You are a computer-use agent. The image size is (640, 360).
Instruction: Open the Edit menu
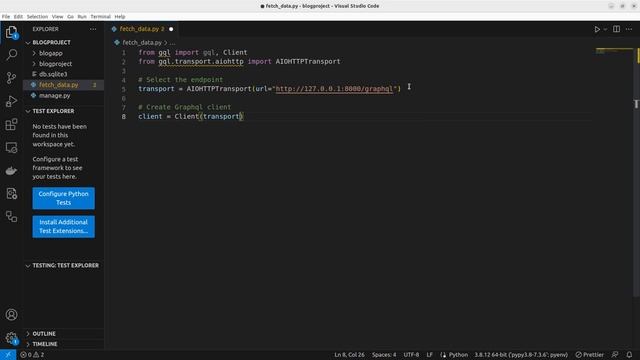point(18,17)
